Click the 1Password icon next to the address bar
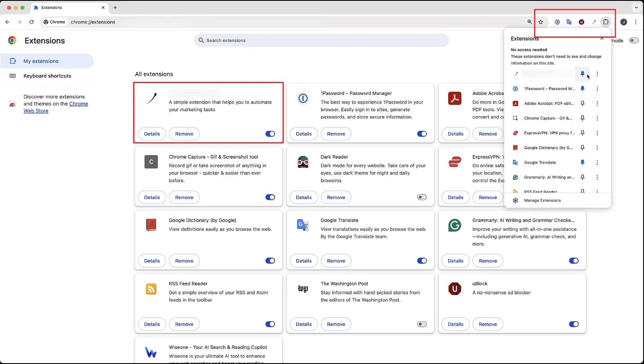The height and width of the screenshot is (364, 644). [557, 22]
